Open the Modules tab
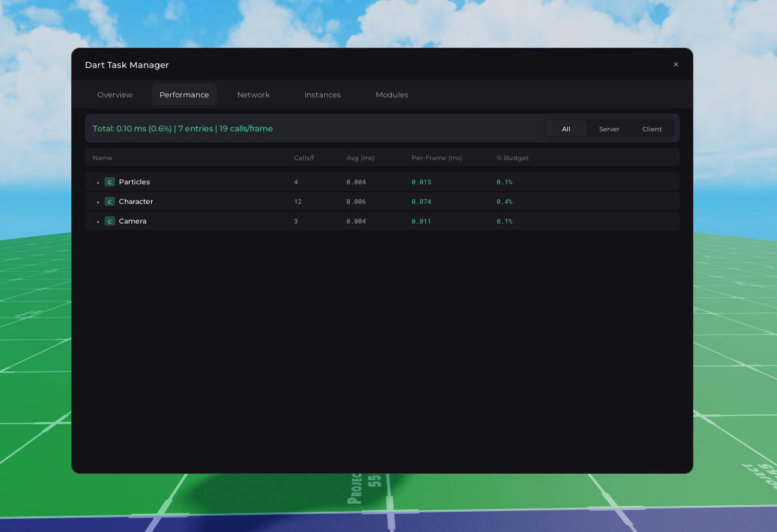This screenshot has height=532, width=777. pos(392,95)
